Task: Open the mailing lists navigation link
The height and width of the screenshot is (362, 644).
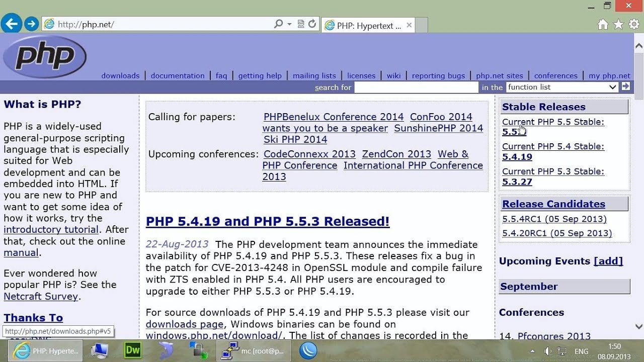Action: click(x=314, y=76)
